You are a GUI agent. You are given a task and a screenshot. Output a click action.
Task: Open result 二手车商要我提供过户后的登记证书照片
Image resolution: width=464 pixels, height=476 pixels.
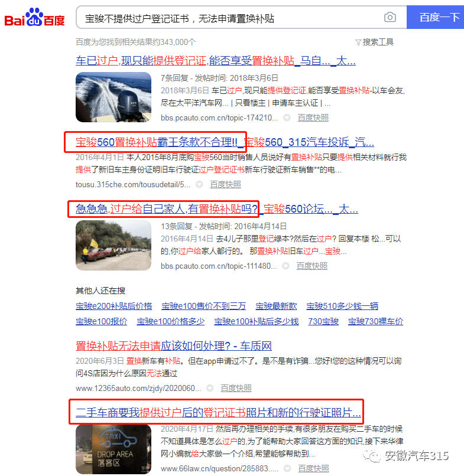[x=218, y=412]
